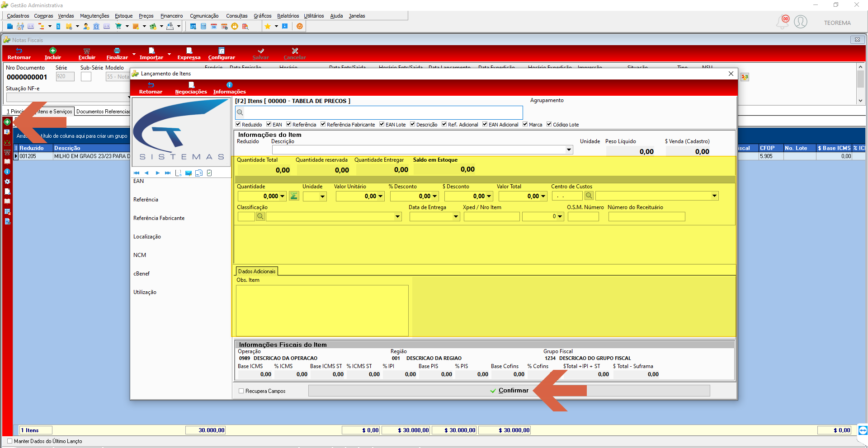
Task: Open the Data de Entrega dropdown
Action: tap(456, 217)
